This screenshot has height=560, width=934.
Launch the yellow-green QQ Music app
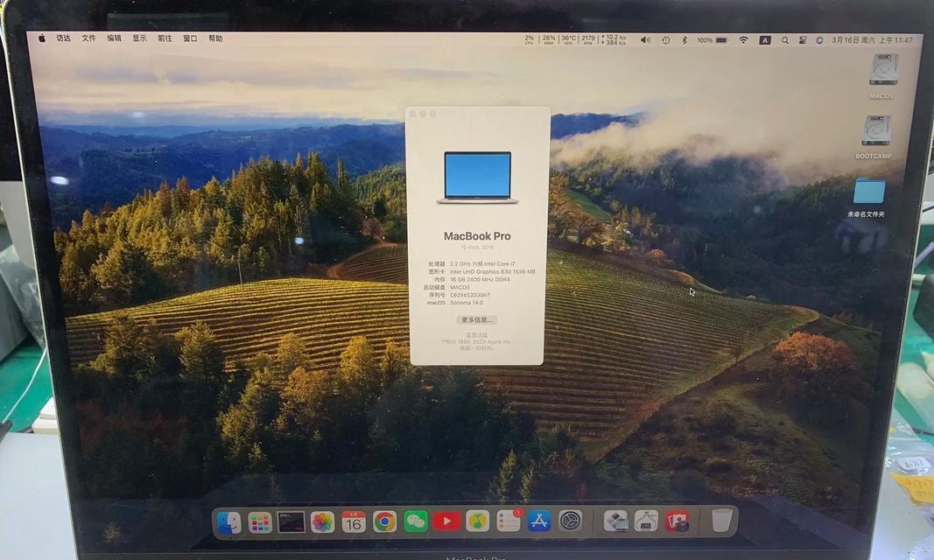(478, 521)
